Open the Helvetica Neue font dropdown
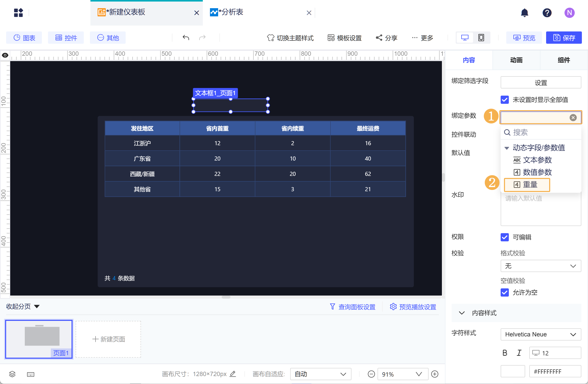 tap(540, 334)
